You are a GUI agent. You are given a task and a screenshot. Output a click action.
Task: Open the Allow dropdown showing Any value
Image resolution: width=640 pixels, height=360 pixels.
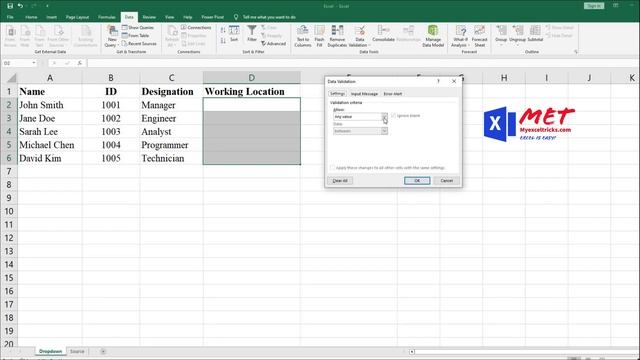click(384, 116)
